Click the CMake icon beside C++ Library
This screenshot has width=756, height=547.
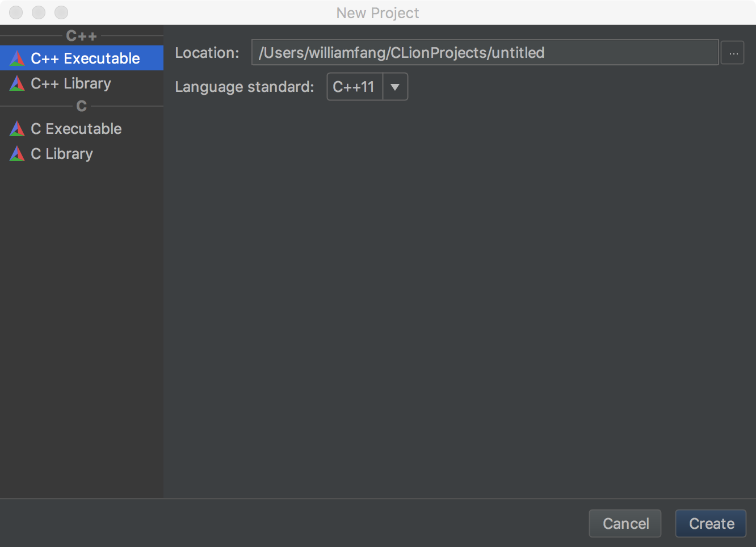[x=17, y=83]
